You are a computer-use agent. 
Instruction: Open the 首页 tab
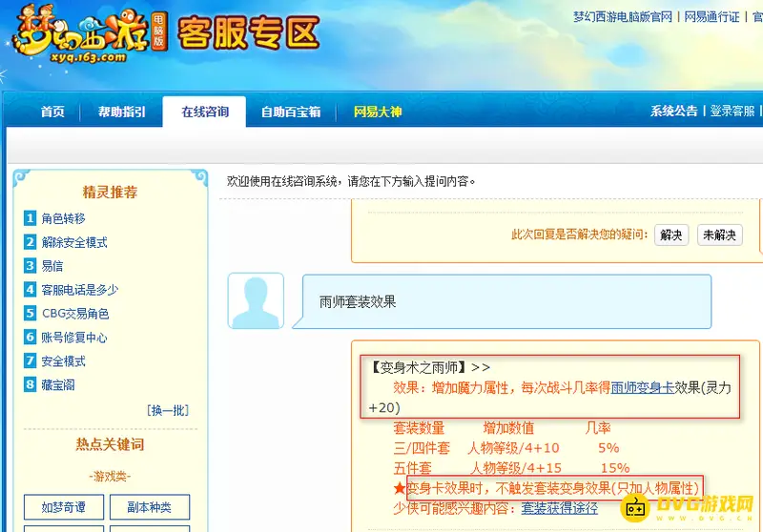(52, 112)
